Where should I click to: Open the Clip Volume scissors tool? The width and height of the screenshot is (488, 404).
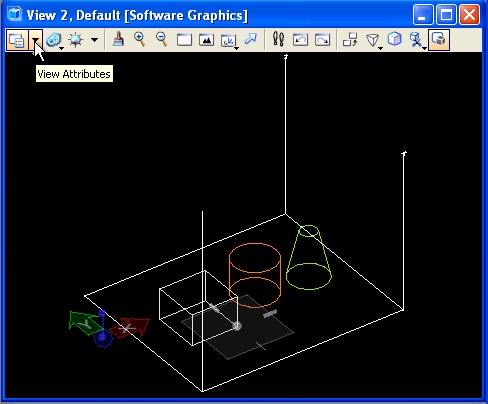[417, 41]
